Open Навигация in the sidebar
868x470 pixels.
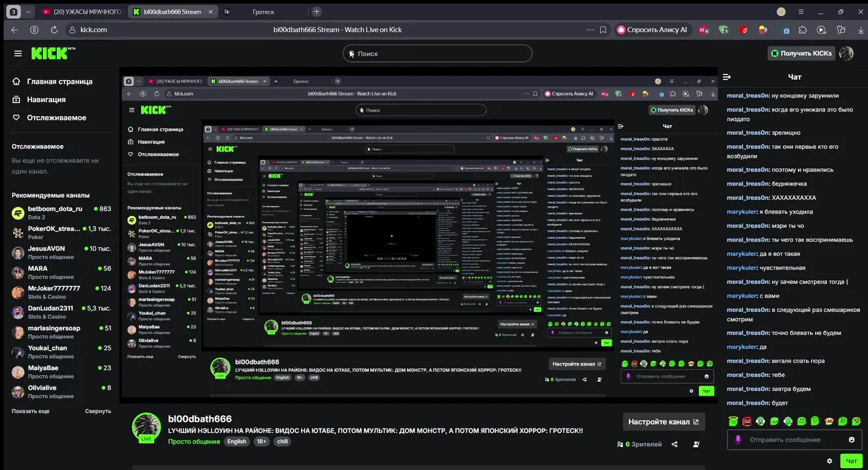(39, 100)
